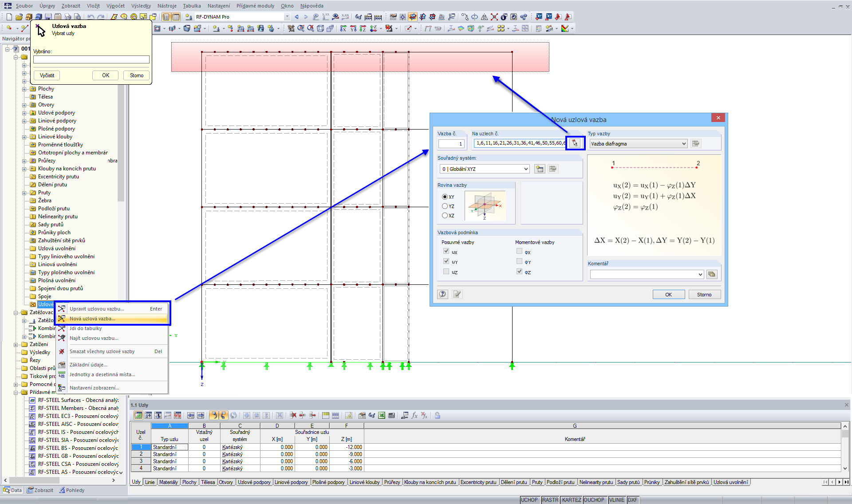The width and height of the screenshot is (852, 504).
Task: Open the Globální XYZ coordinate system dropdown
Action: (526, 169)
